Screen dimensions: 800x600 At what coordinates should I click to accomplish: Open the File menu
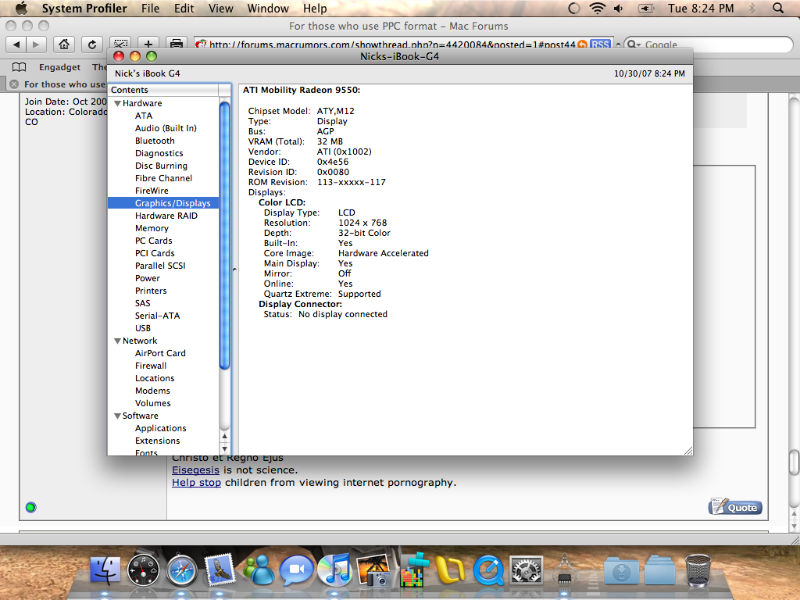pyautogui.click(x=150, y=8)
